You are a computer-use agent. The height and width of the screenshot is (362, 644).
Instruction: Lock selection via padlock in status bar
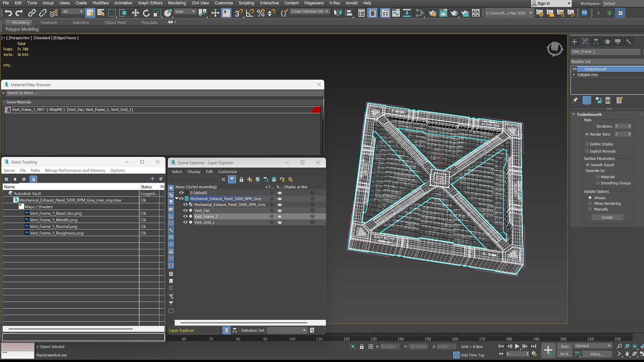click(x=362, y=347)
